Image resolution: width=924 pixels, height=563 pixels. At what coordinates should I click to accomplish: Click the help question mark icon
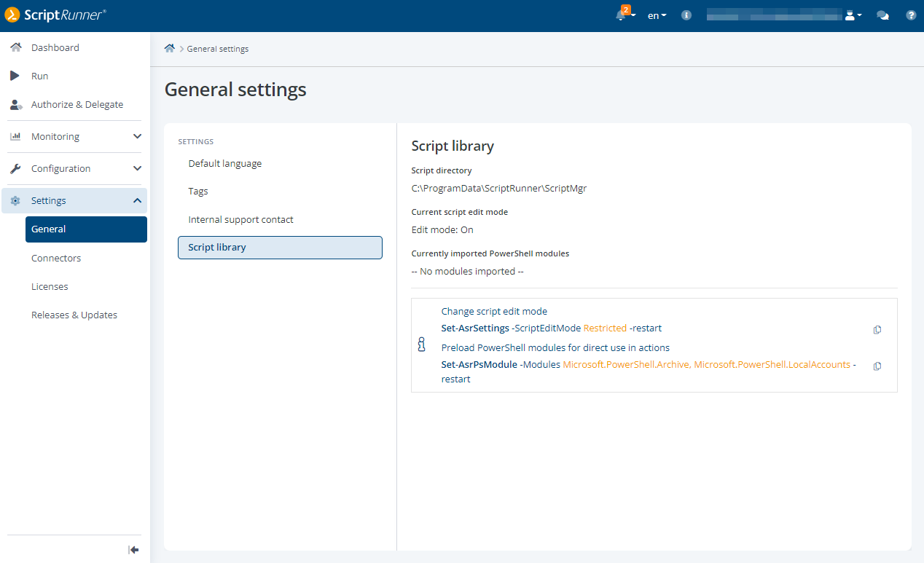[x=911, y=15]
